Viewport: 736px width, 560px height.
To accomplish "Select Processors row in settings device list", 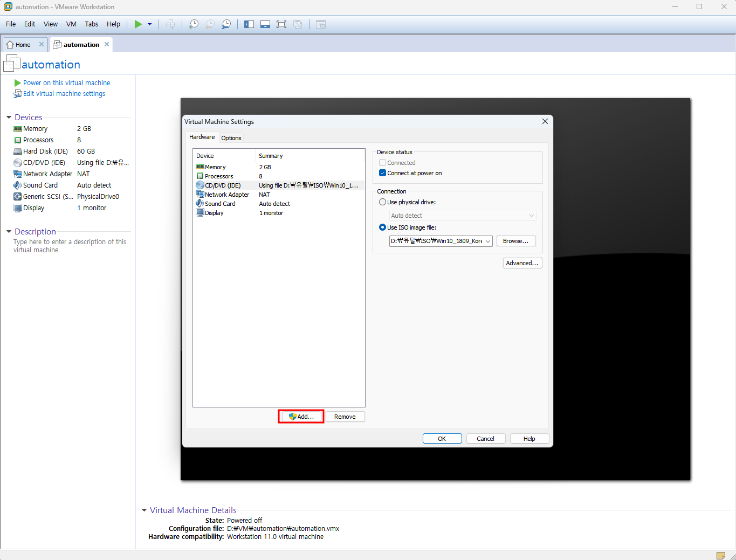I will click(x=279, y=176).
